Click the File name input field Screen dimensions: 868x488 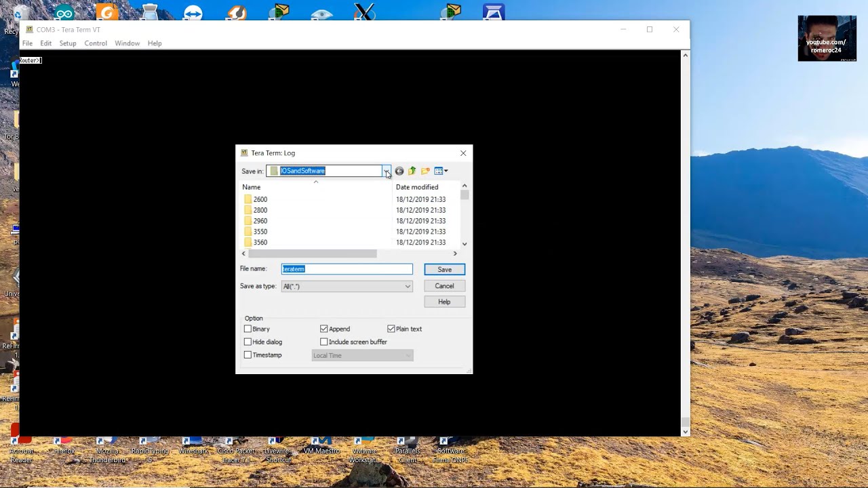point(347,269)
